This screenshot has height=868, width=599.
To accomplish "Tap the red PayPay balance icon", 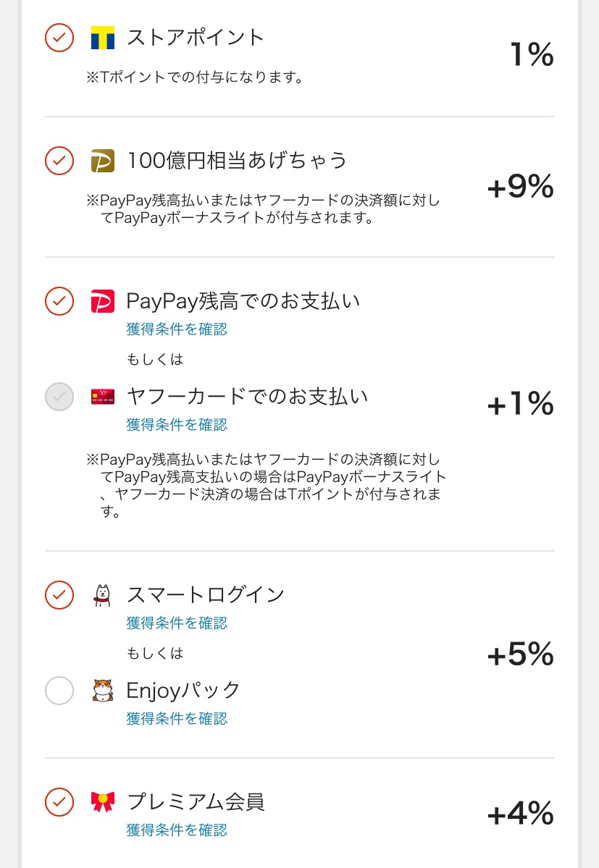I will pos(103,301).
